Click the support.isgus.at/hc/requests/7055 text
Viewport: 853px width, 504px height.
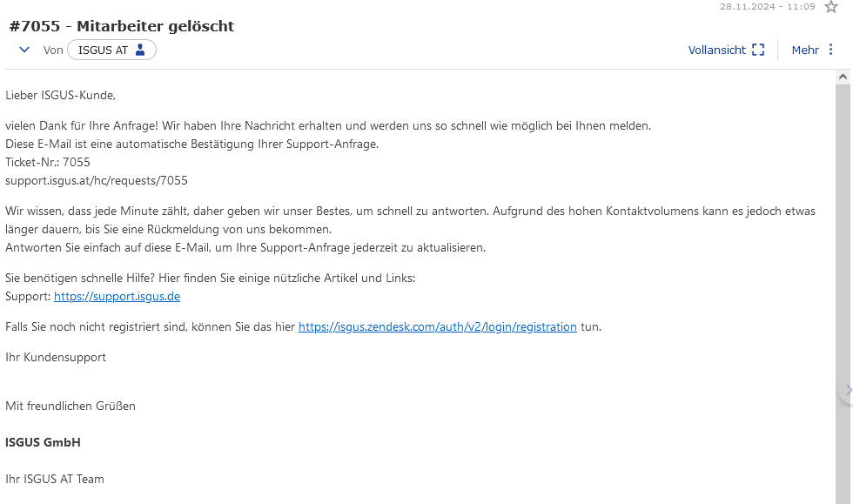tap(97, 180)
